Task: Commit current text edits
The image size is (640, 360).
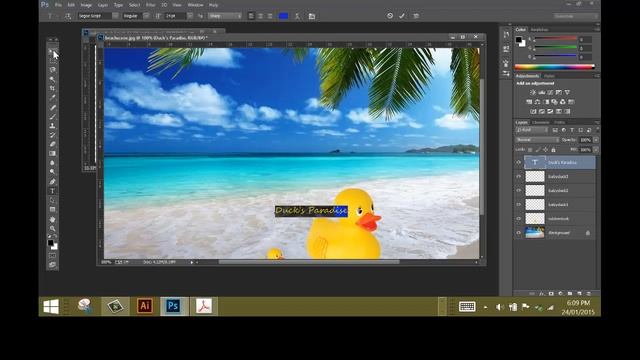Action: [x=402, y=16]
